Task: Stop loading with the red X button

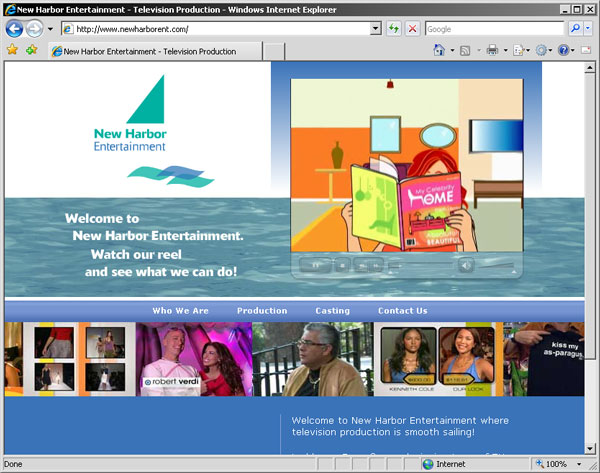Action: pos(412,29)
